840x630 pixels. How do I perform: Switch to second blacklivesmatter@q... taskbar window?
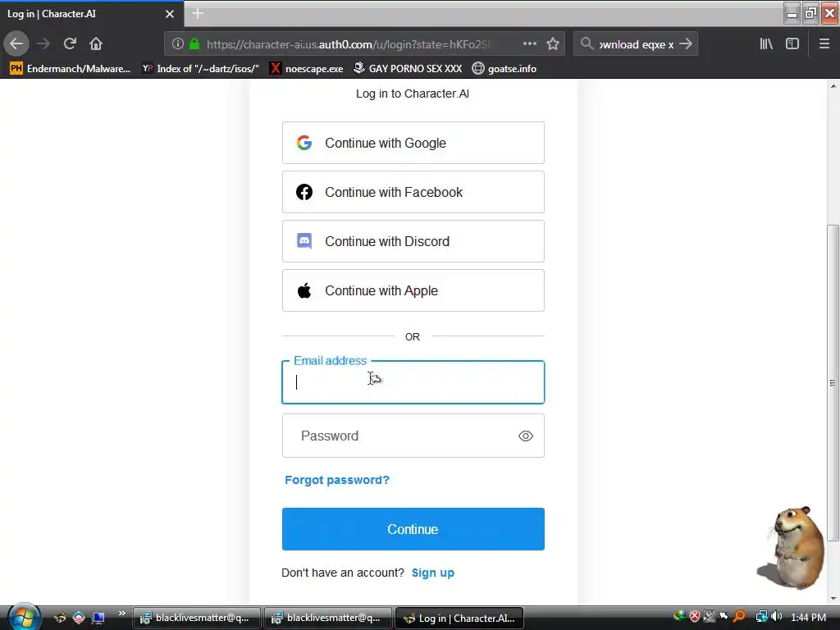point(327,619)
